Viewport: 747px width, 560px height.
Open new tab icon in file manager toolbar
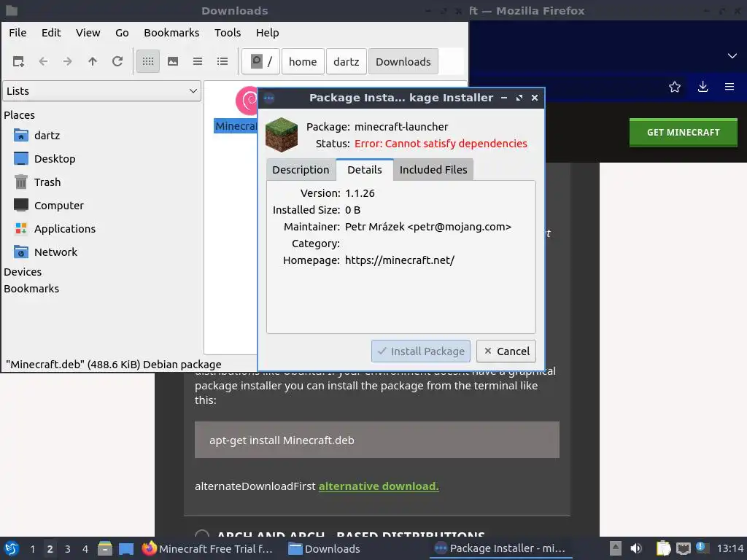click(x=18, y=61)
